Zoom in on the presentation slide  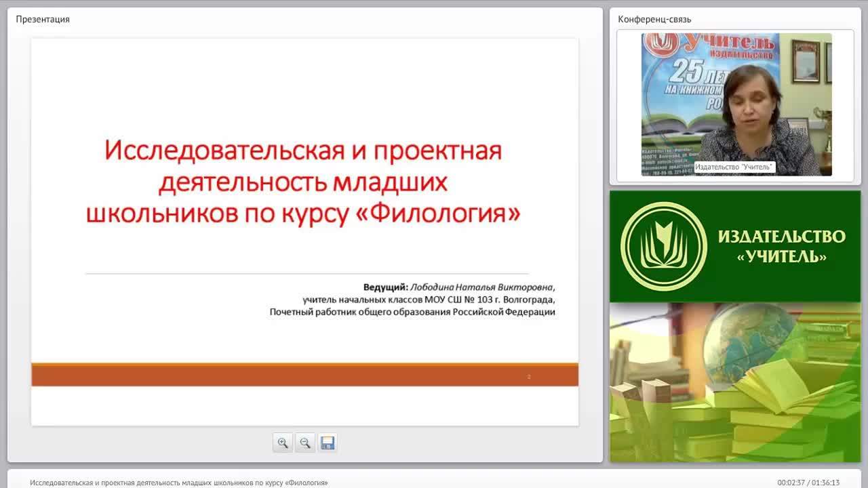tap(283, 443)
